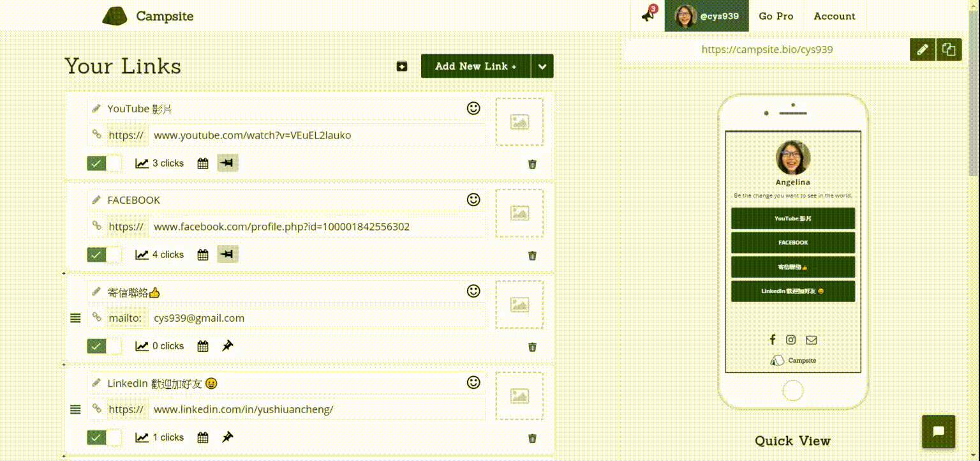
Task: Open the Account menu item
Action: pyautogui.click(x=835, y=16)
